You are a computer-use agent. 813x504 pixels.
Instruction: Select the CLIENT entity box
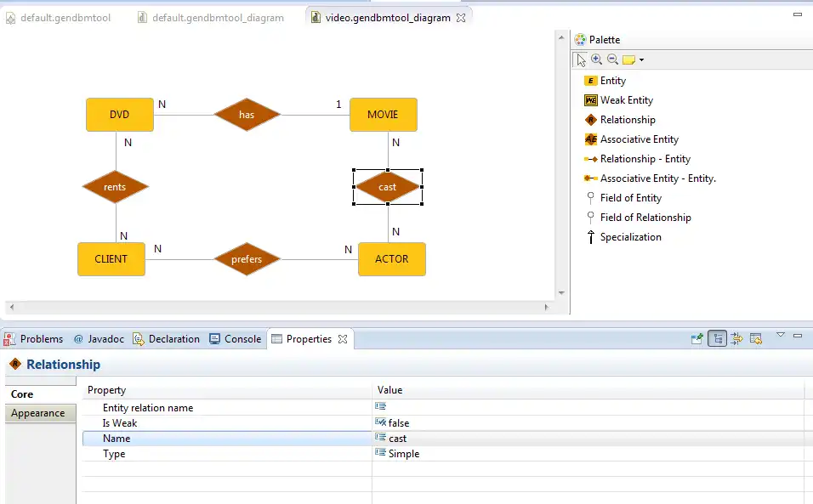point(111,259)
